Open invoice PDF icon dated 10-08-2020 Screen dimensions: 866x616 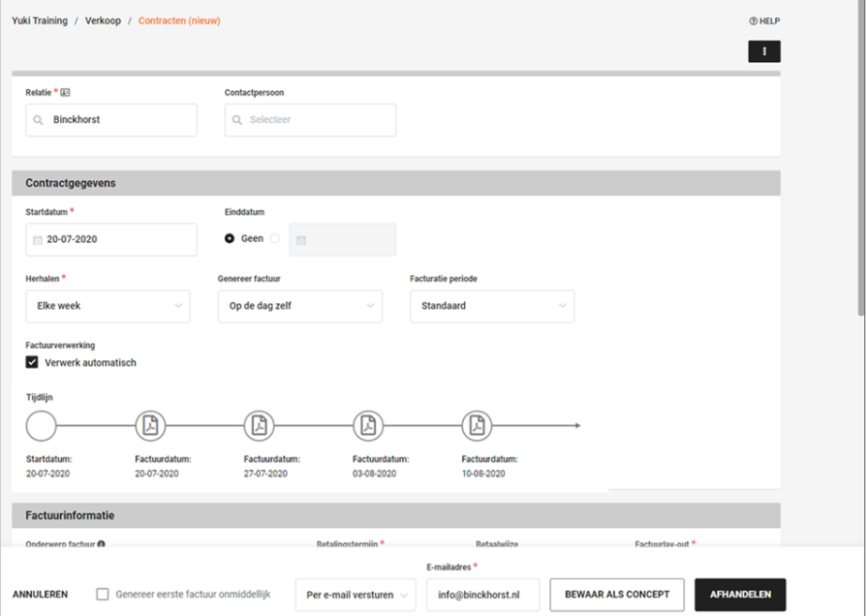point(477,425)
